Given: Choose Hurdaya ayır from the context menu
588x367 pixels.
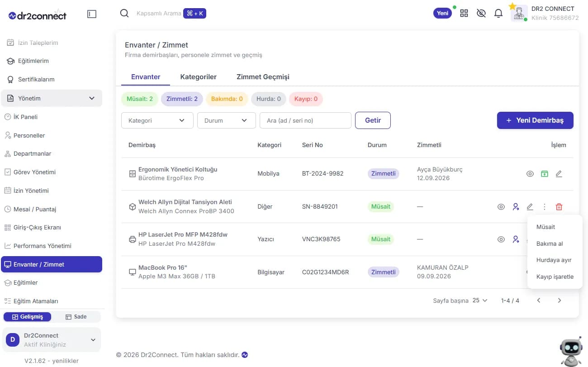Looking at the screenshot, I should (x=555, y=260).
